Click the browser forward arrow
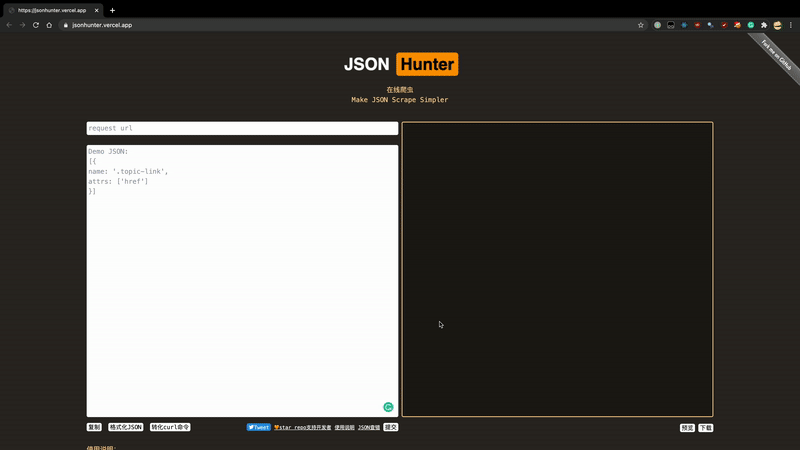 (x=22, y=25)
